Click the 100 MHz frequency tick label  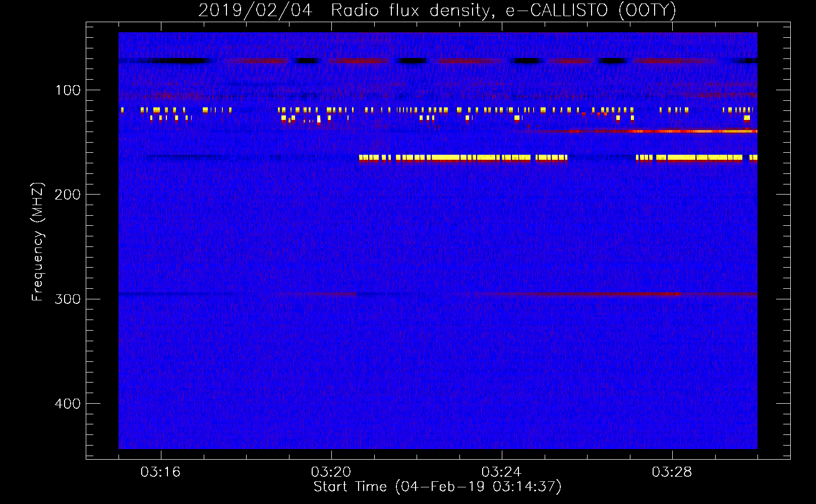pos(68,90)
